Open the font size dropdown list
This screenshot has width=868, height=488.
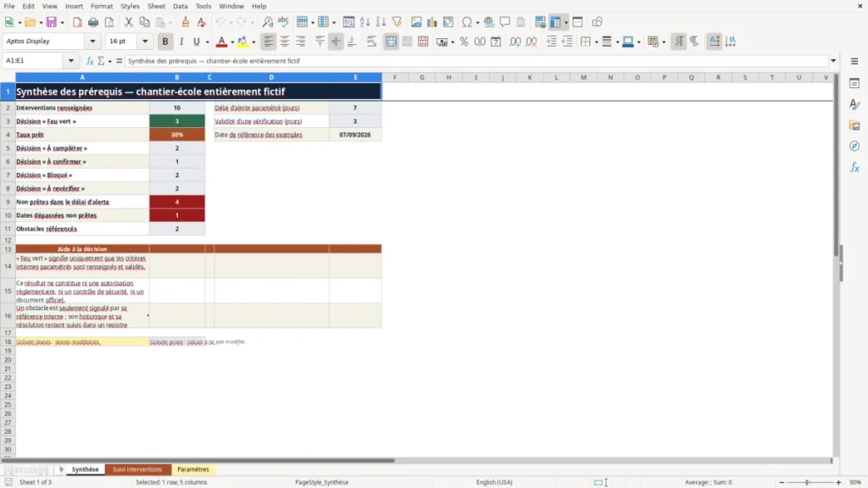pos(145,41)
